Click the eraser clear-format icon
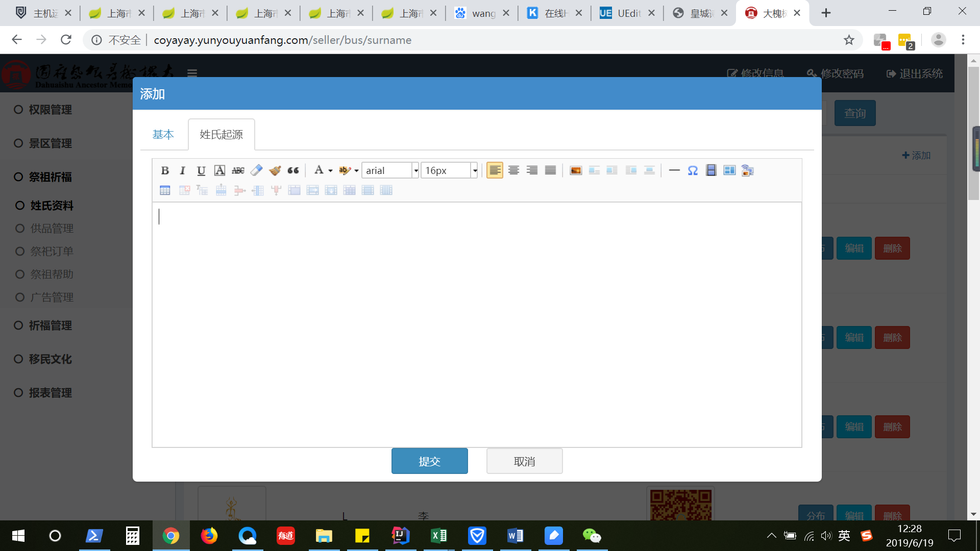Screen dimensions: 980x551 [256, 170]
